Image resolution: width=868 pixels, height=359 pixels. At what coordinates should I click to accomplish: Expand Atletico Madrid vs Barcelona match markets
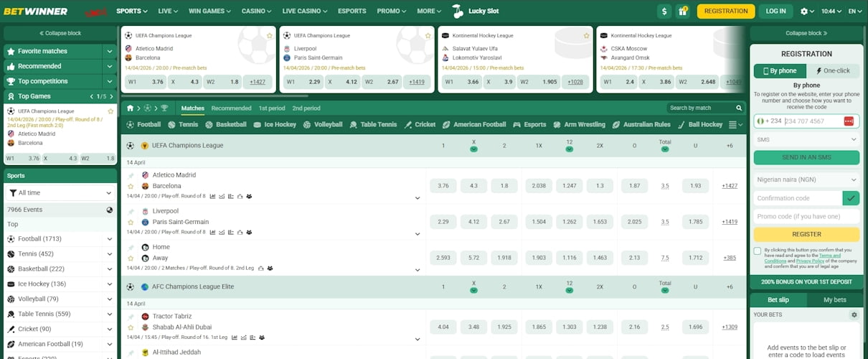pyautogui.click(x=418, y=198)
